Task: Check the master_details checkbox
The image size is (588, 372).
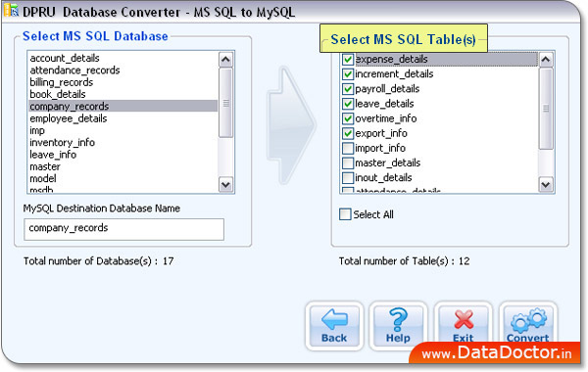Action: 348,163
